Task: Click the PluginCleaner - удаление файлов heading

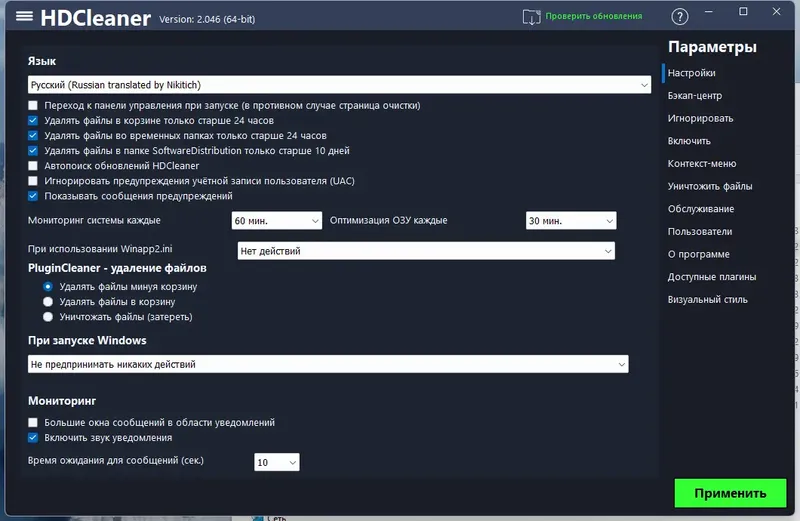Action: click(117, 268)
